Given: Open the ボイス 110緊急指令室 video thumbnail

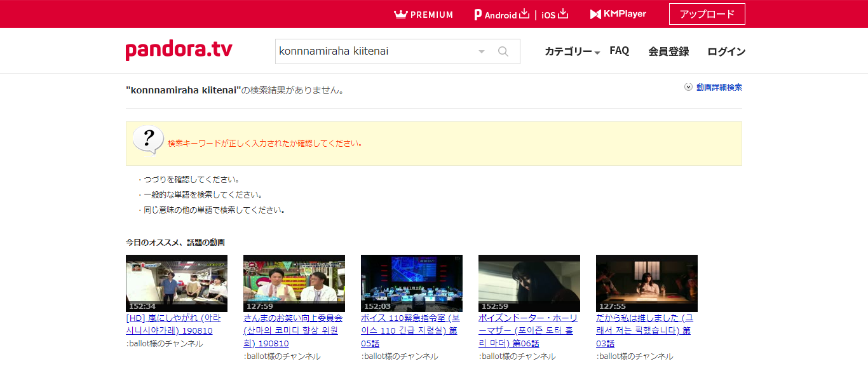Looking at the screenshot, I should pos(412,283).
